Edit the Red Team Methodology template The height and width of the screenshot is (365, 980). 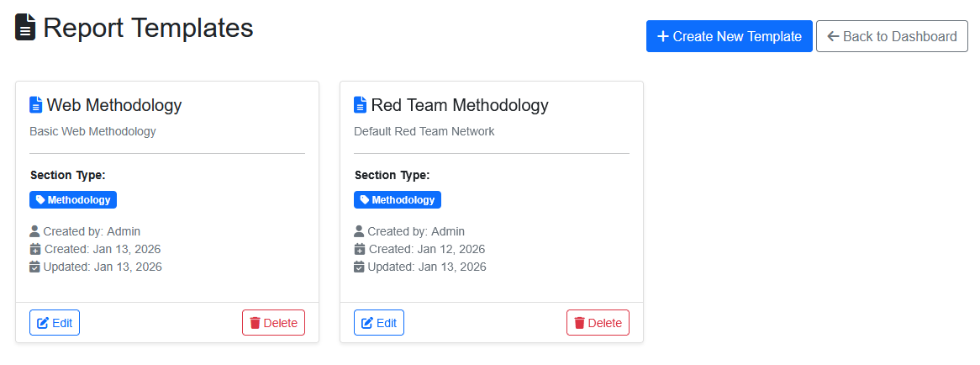(x=379, y=323)
